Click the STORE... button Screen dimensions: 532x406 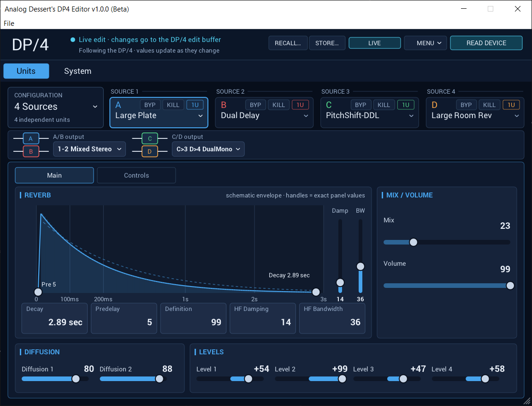coord(327,43)
